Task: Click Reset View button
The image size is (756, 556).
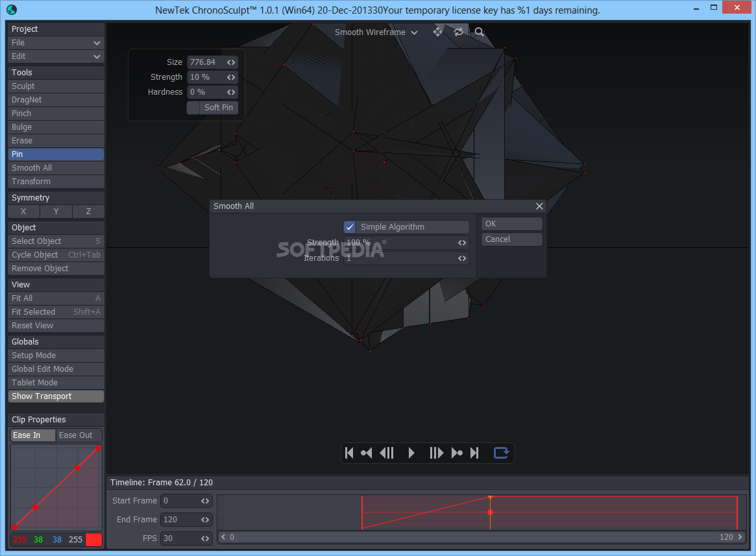Action: (56, 326)
